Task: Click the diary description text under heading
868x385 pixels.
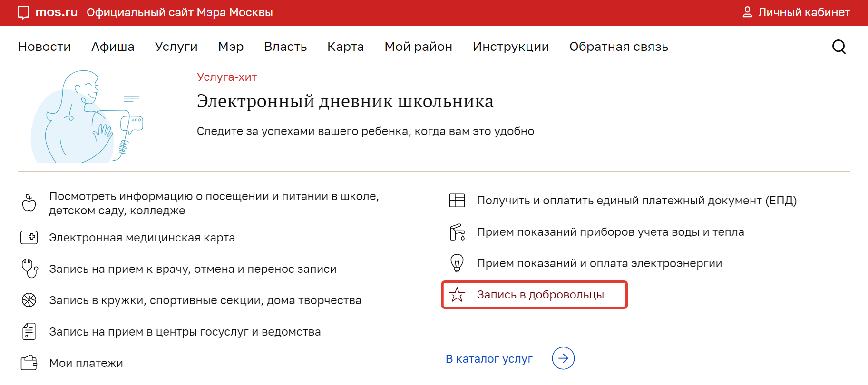Action: pos(365,131)
